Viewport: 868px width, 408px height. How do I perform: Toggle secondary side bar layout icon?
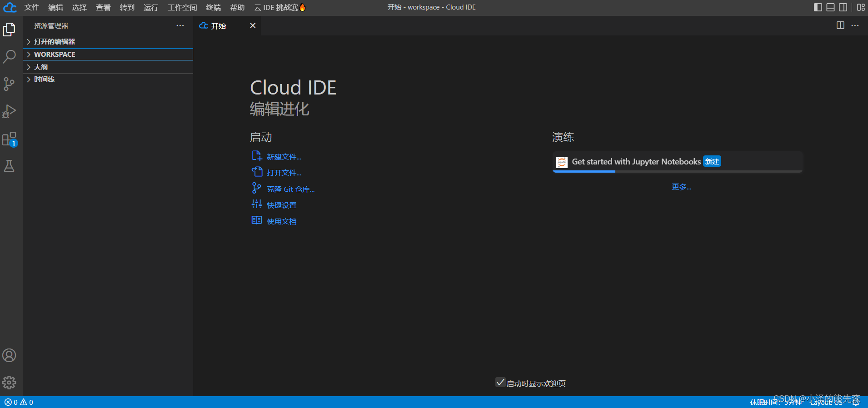tap(843, 7)
